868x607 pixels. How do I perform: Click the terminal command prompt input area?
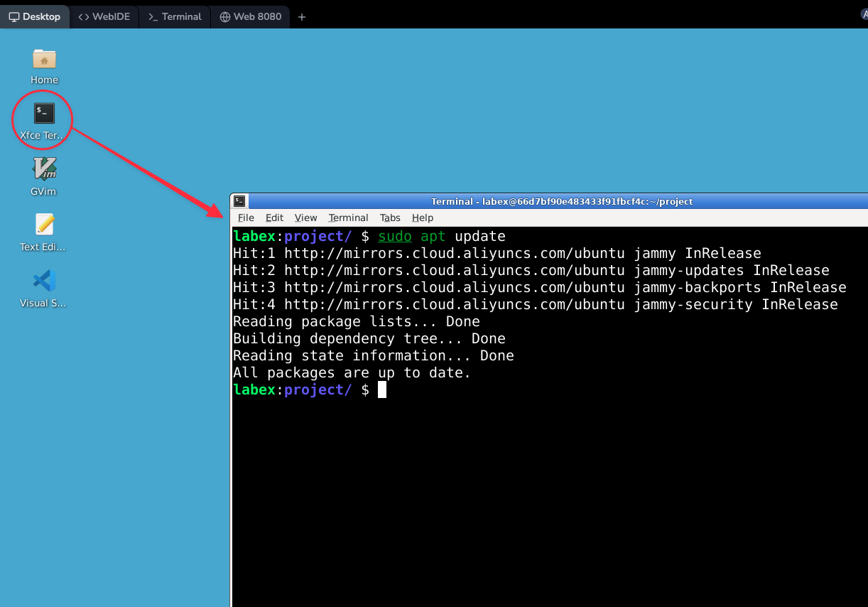pyautogui.click(x=381, y=390)
